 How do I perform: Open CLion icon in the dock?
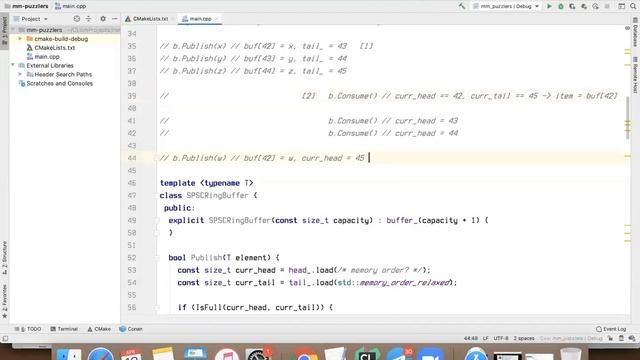point(367,354)
